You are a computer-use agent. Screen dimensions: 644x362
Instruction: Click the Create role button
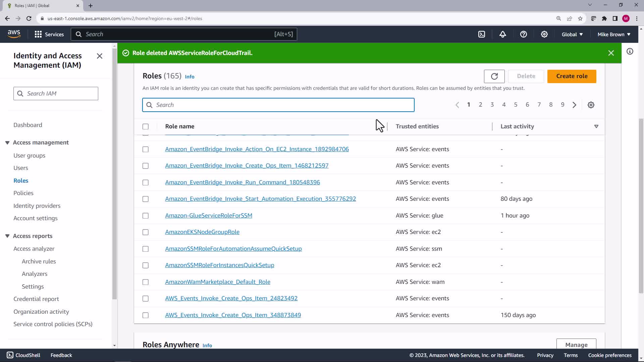[572, 76]
